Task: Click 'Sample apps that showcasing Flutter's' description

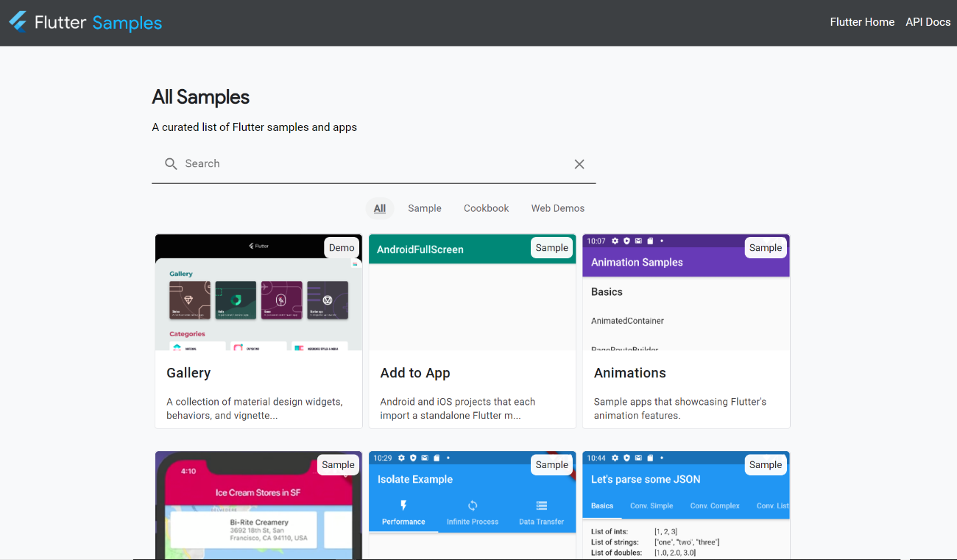Action: 680,408
